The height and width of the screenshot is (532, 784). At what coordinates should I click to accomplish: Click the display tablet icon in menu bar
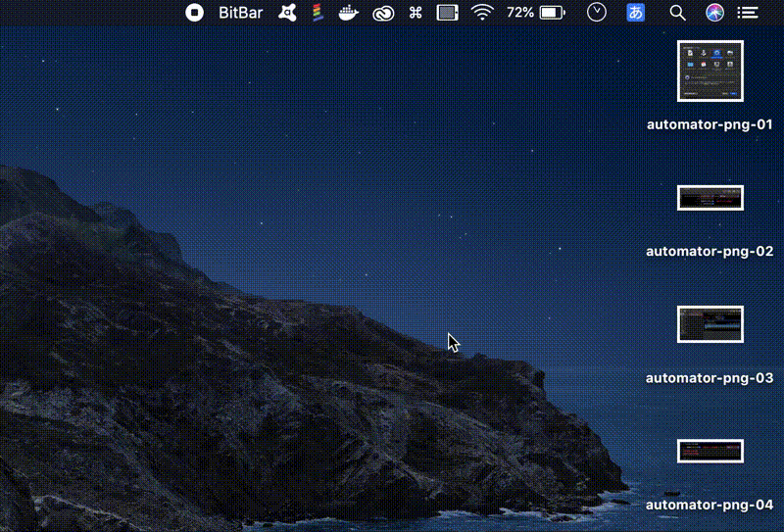(447, 13)
